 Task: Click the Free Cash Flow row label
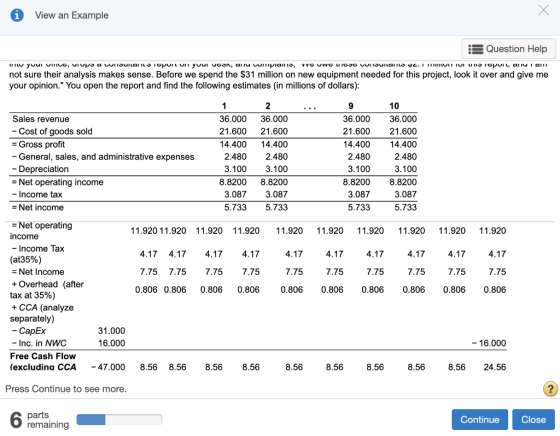point(43,361)
